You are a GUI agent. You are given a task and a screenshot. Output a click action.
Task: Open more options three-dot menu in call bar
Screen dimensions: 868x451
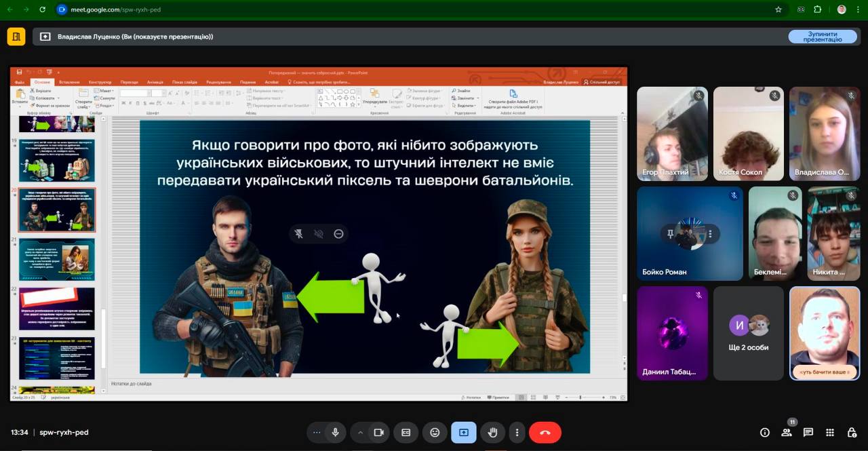517,432
